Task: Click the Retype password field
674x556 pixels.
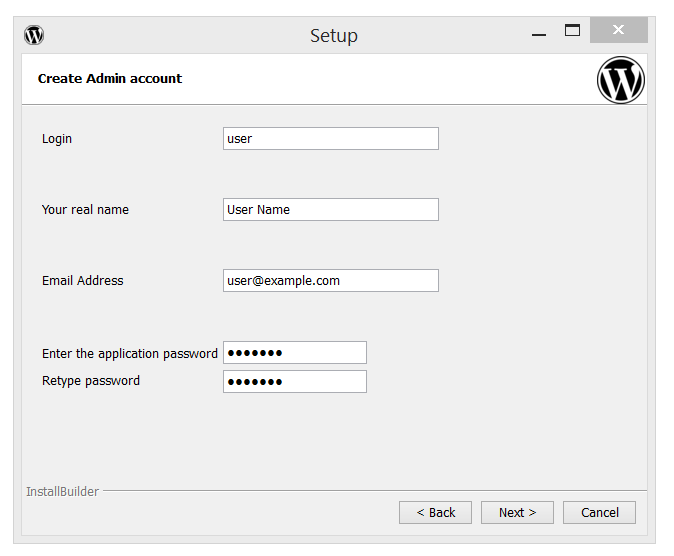Action: pyautogui.click(x=294, y=381)
